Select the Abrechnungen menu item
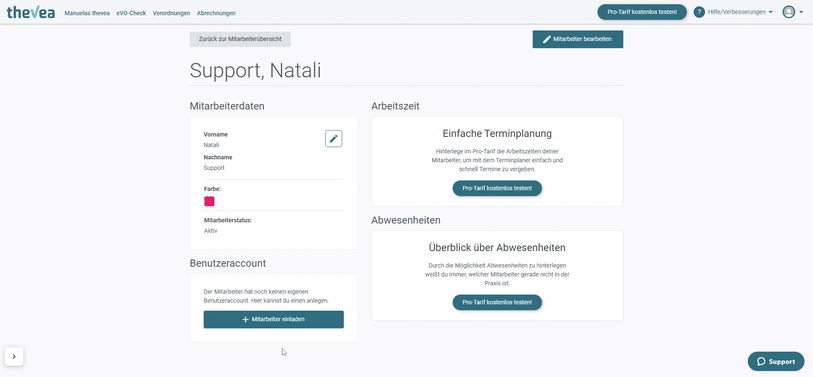The height and width of the screenshot is (377, 813). point(216,13)
